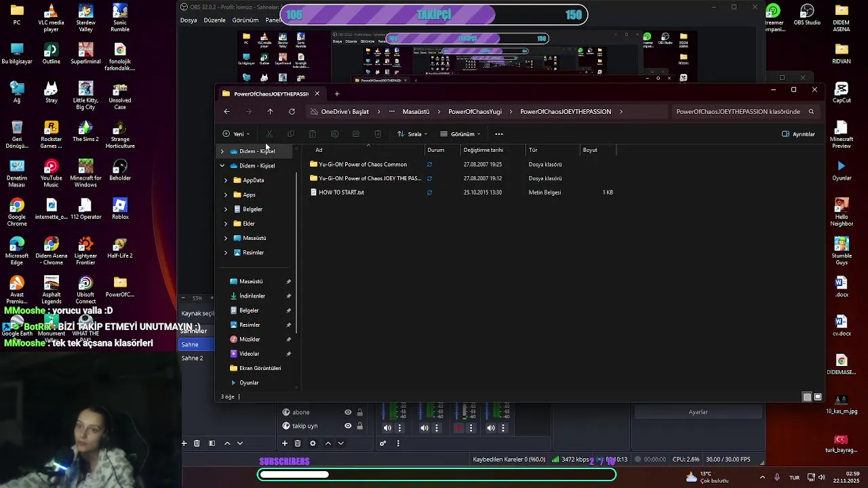Select the Stumble Guys desktop icon
Screen dimensions: 868x488
tap(842, 251)
